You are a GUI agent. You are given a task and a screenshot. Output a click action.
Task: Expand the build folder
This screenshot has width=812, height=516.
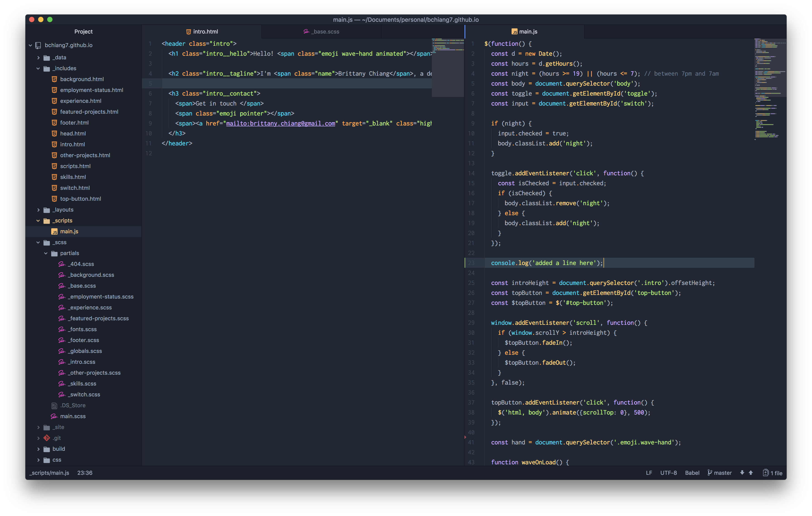coord(38,449)
